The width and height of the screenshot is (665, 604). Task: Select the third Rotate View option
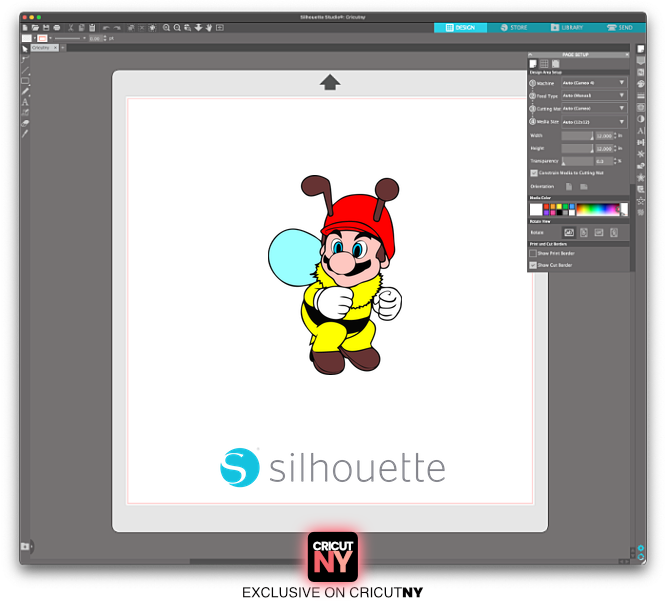pyautogui.click(x=598, y=232)
